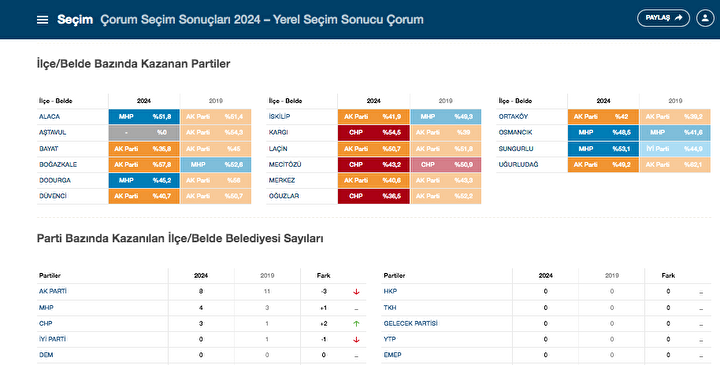Select the 2019 column header in first table
720x365 pixels.
(215, 101)
